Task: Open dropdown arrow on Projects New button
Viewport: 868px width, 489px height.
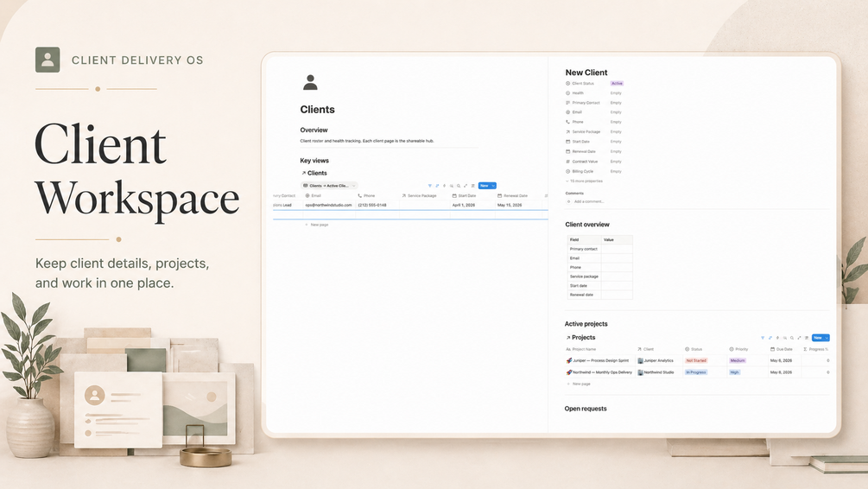Action: click(x=827, y=337)
